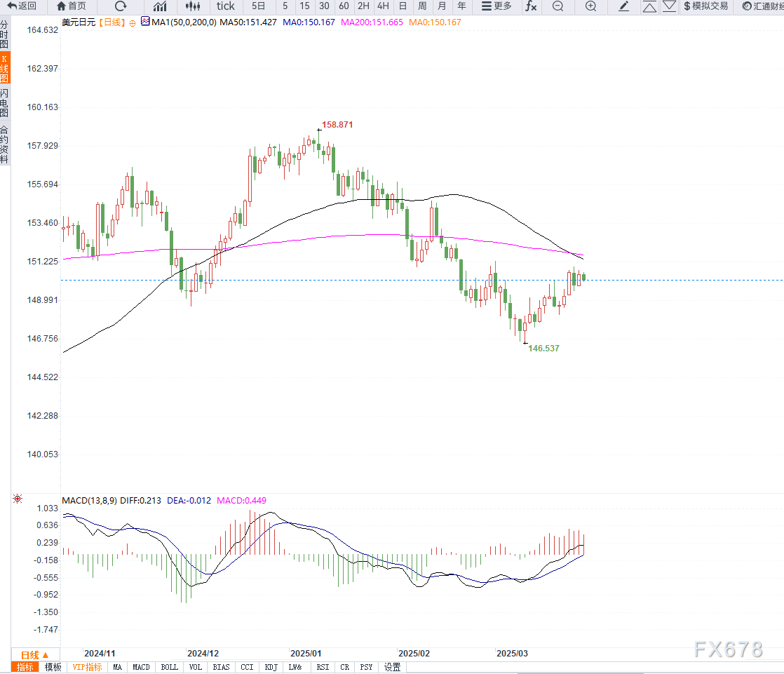
Task: Choose the MA indicator
Action: (x=118, y=667)
